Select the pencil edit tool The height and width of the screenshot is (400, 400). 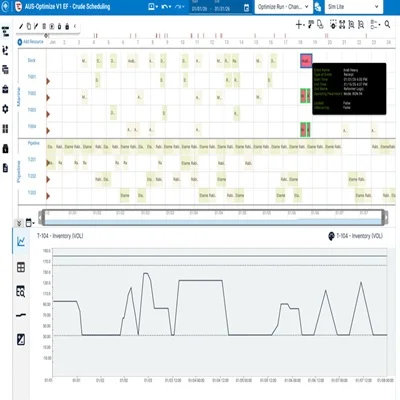21,26
